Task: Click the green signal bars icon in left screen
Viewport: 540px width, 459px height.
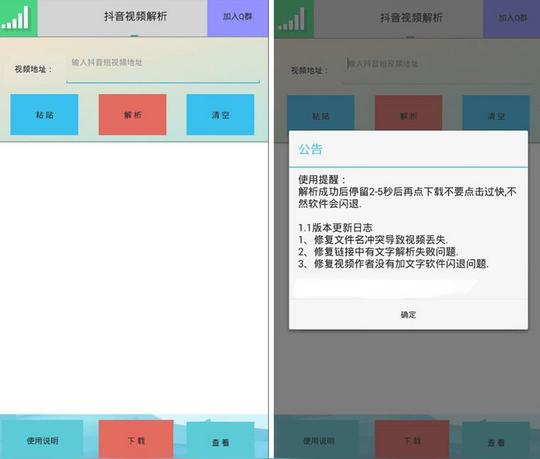Action: click(x=18, y=18)
